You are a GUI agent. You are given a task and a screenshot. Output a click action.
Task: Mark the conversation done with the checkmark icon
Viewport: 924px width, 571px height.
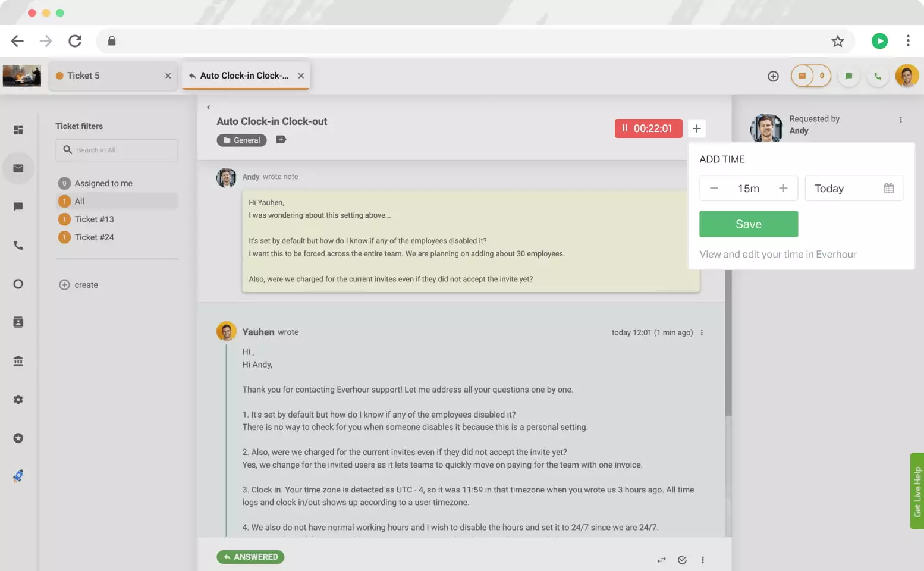(682, 559)
